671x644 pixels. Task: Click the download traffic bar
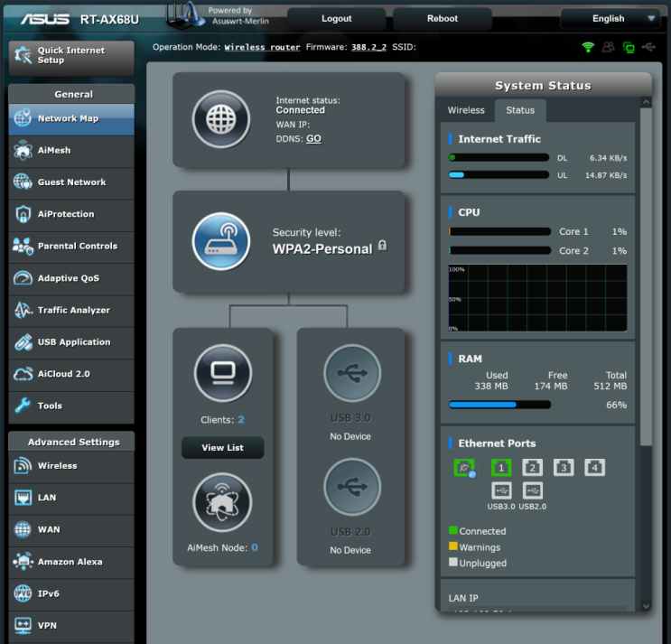(x=499, y=157)
